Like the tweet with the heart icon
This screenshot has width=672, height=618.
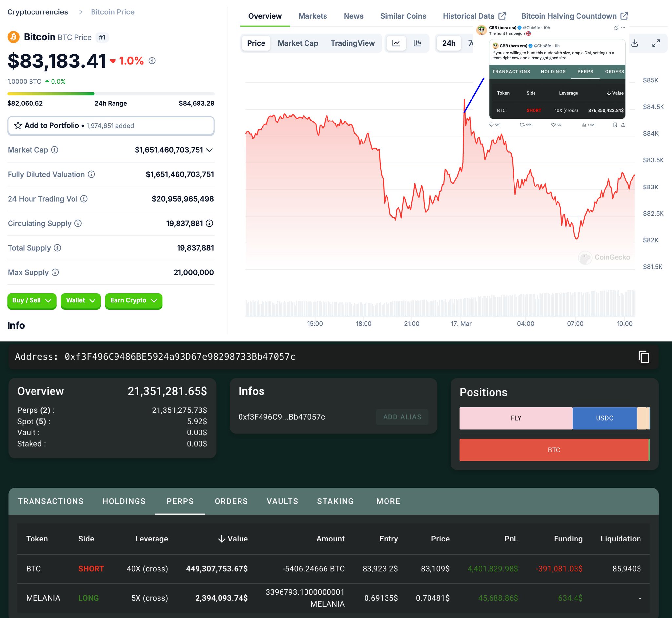tap(553, 125)
